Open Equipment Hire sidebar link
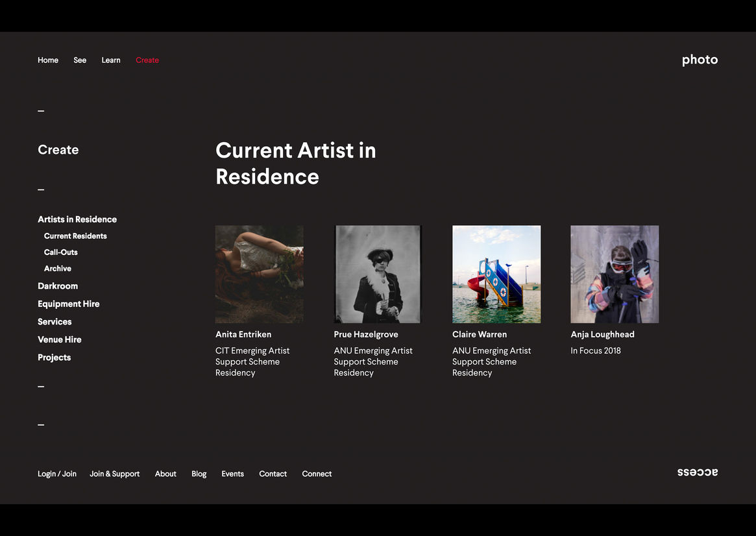 [x=69, y=304]
